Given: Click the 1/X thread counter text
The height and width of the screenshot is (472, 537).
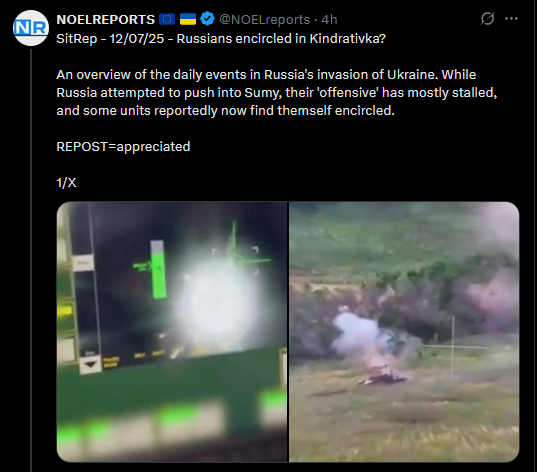Looking at the screenshot, I should pos(66,183).
